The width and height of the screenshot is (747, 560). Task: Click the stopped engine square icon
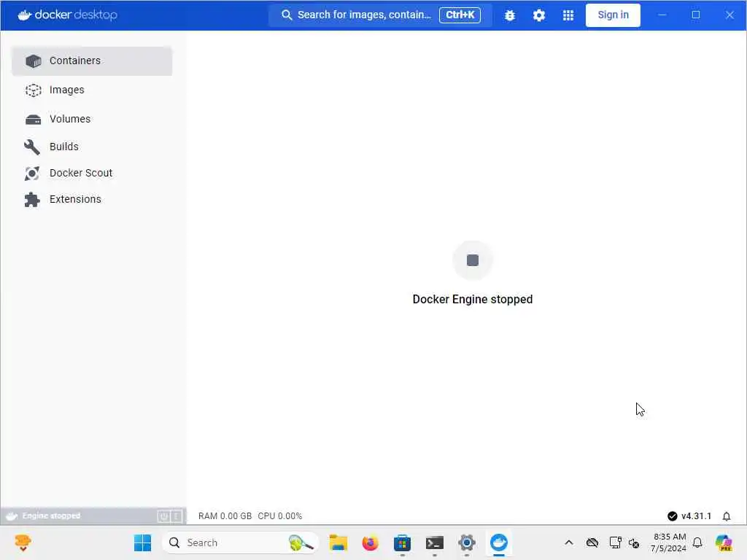(x=473, y=260)
